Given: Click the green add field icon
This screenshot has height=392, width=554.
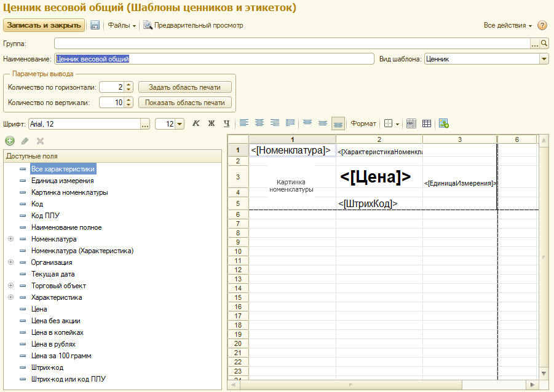Looking at the screenshot, I should (x=10, y=141).
